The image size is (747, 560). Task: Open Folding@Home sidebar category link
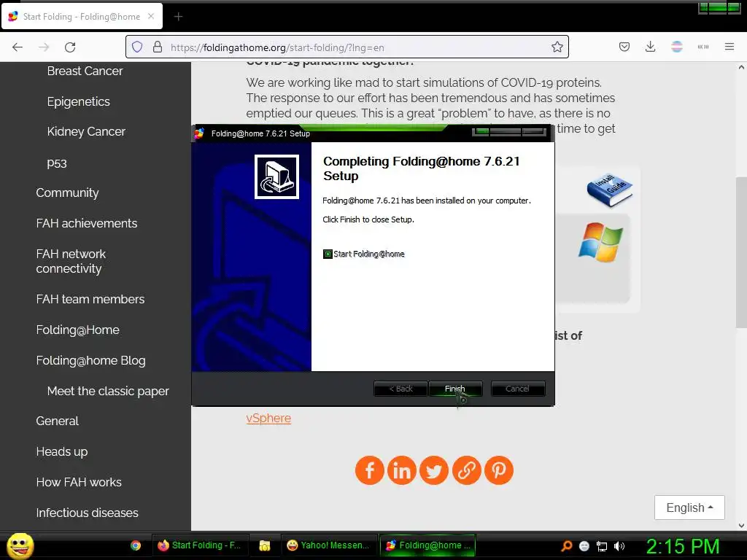click(x=77, y=330)
